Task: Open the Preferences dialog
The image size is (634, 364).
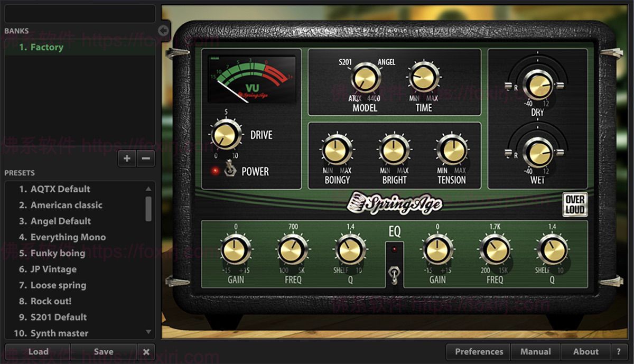Action: 478,351
